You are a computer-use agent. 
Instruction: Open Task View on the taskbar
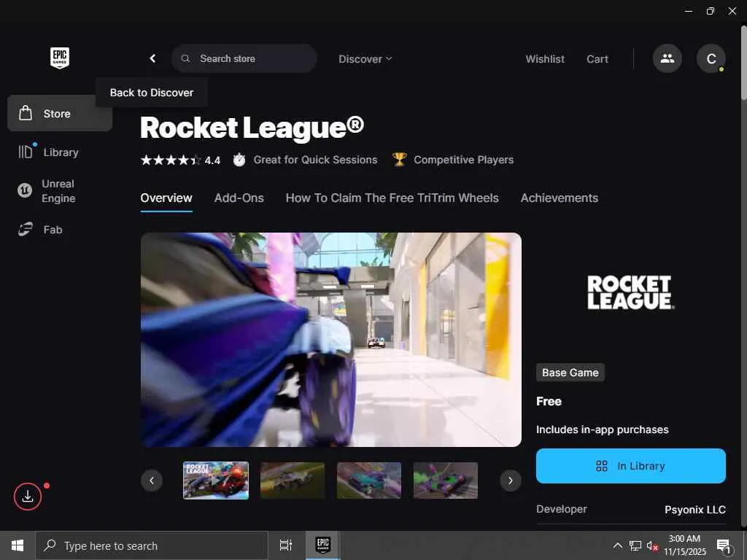(x=286, y=545)
